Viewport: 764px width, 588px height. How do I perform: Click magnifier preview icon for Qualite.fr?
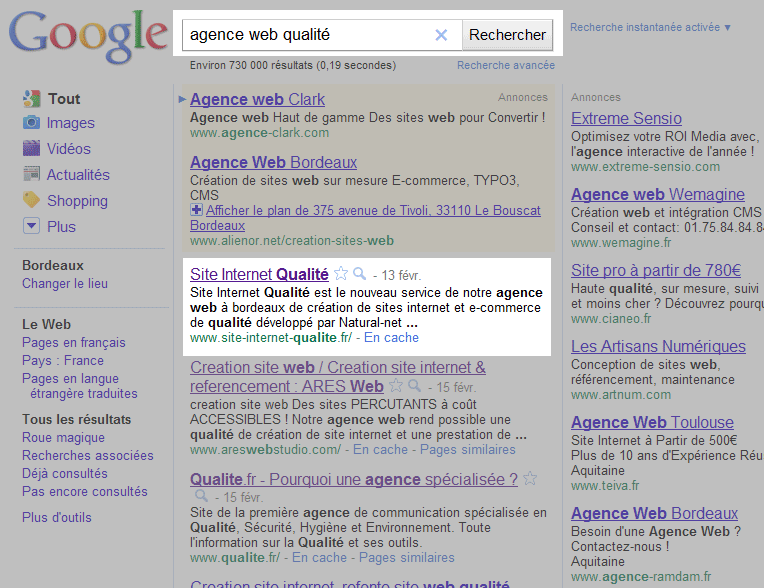[201, 496]
